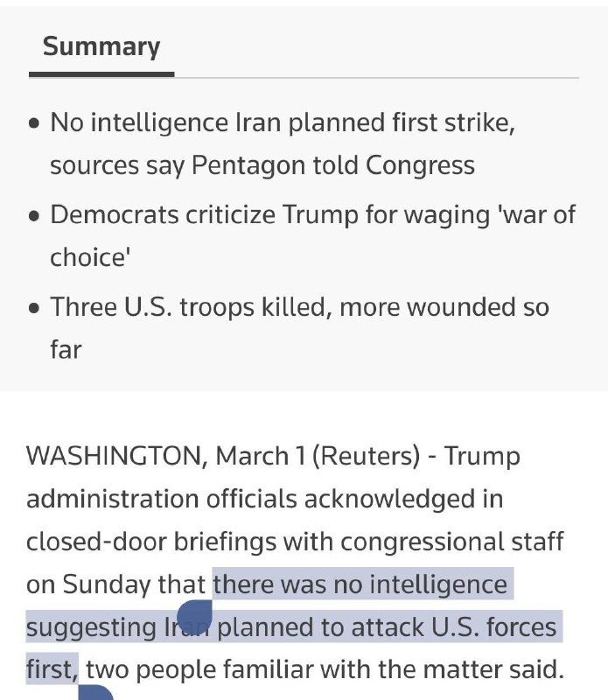Click highlighted phrase 'planned to attack U.S. forces'
Screen dimensions: 608x700
pos(387,627)
